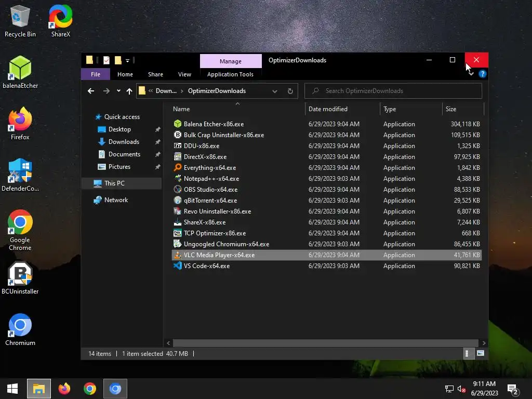Switch to the View ribbon tab
532x399 pixels.
click(184, 74)
